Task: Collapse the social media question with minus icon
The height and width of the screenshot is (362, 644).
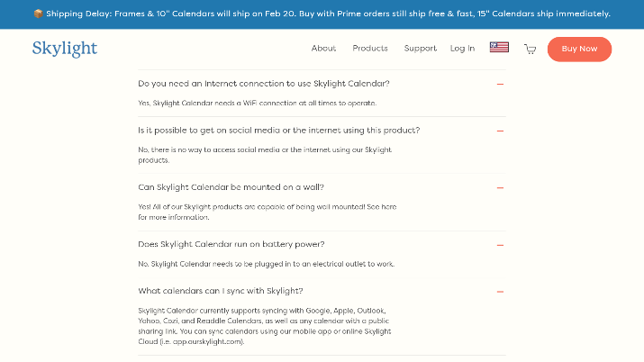Action: tap(500, 131)
